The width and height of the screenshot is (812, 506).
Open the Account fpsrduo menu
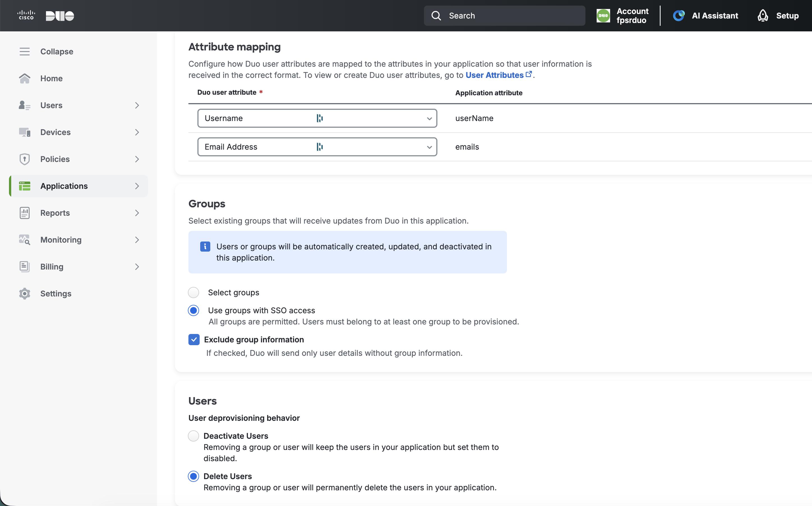(x=623, y=16)
